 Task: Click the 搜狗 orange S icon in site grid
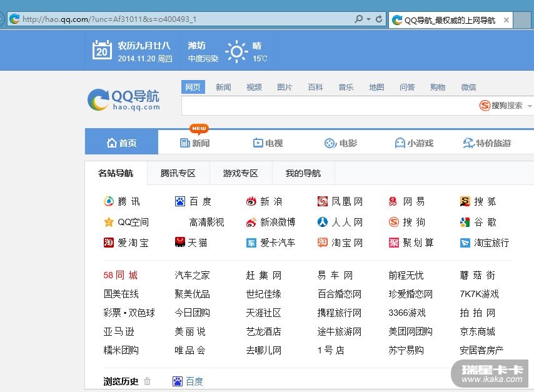click(394, 222)
